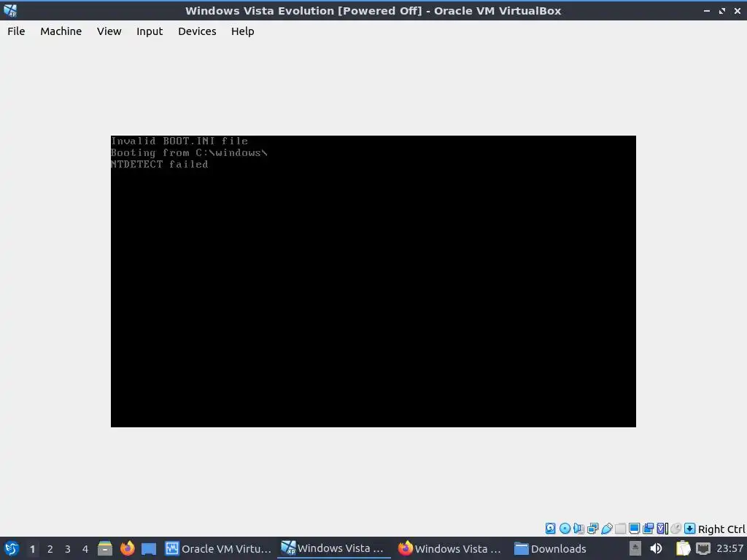Click the audio status icon

click(x=578, y=528)
